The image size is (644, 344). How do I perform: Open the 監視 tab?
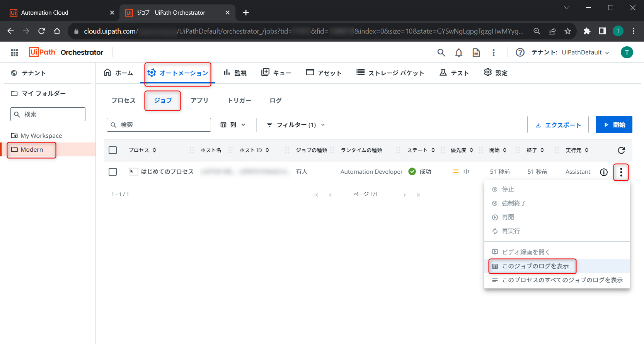(x=235, y=73)
